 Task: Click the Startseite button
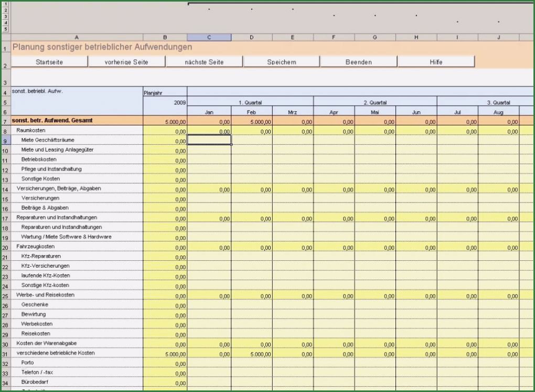(50, 61)
